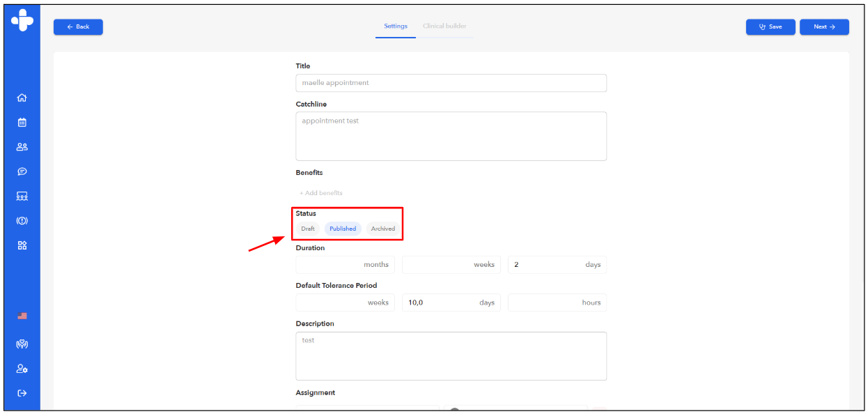The height and width of the screenshot is (414, 868).
Task: Click the Tolerance Period hours field
Action: (557, 302)
